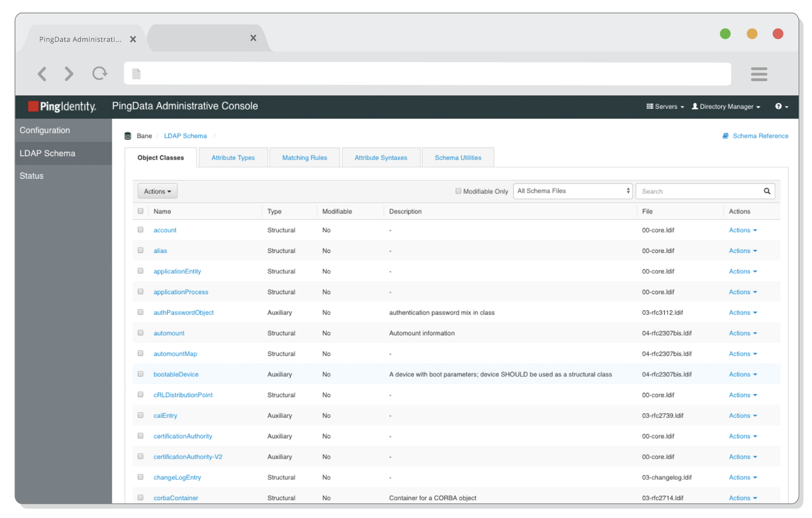The image size is (812, 518).
Task: Click the browser reload icon
Action: 99,73
